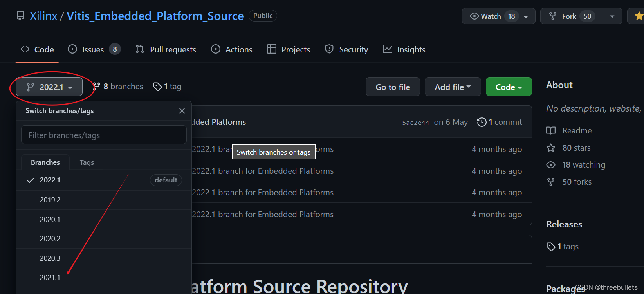This screenshot has height=294, width=644.
Task: Focus the Filter branches/tags input
Action: 104,135
